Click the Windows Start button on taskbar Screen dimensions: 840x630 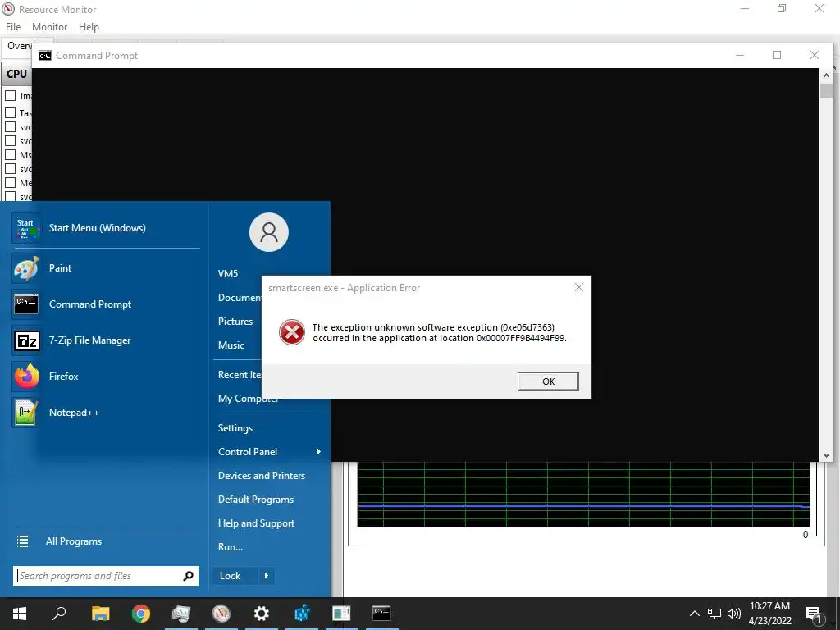20,614
